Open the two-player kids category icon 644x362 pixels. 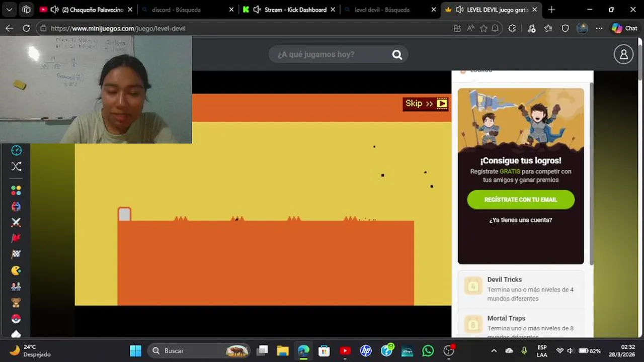16,287
